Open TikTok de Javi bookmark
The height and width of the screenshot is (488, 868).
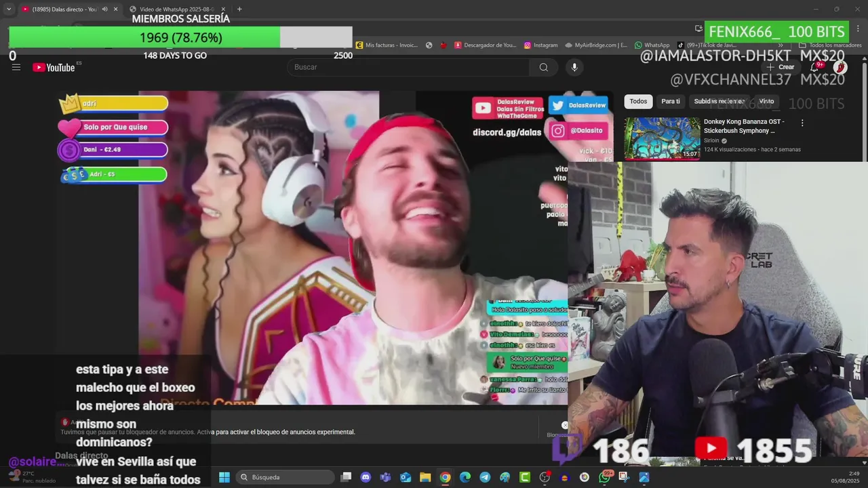click(707, 45)
